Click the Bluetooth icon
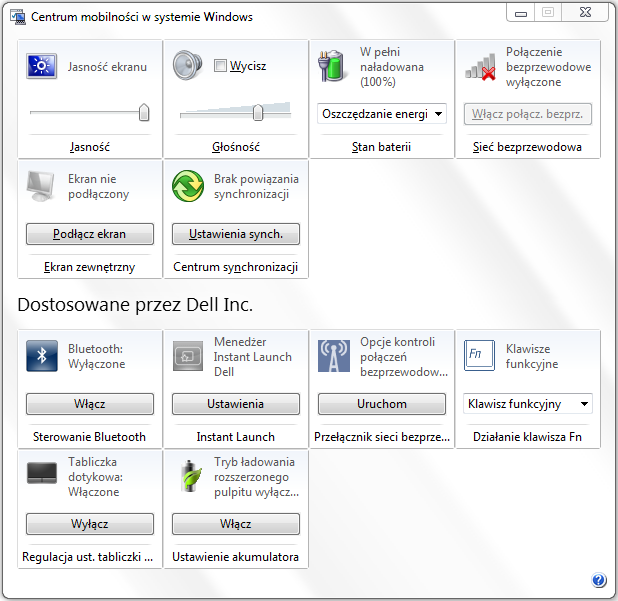The width and height of the screenshot is (618, 601). click(42, 356)
